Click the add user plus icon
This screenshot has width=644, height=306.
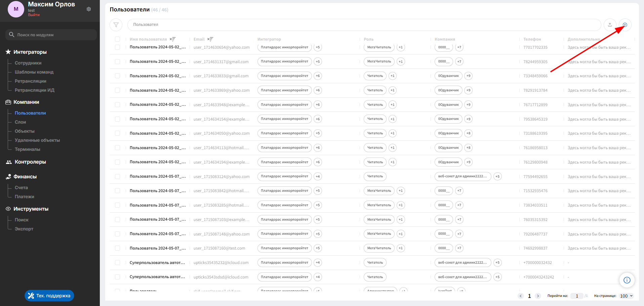[x=625, y=25]
